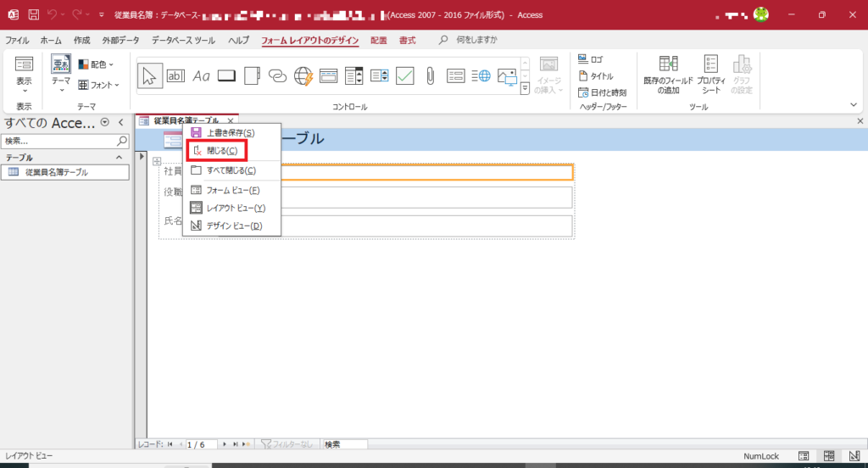Click the 日付と時刻 button
The image size is (868, 468).
point(602,92)
